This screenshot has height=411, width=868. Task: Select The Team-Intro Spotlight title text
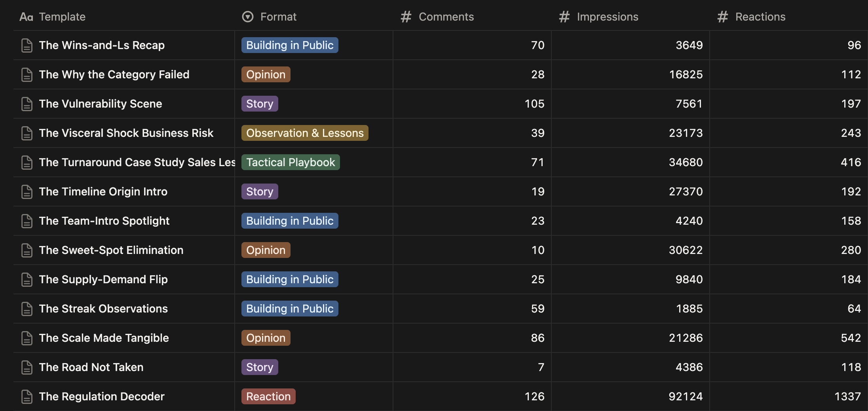104,221
